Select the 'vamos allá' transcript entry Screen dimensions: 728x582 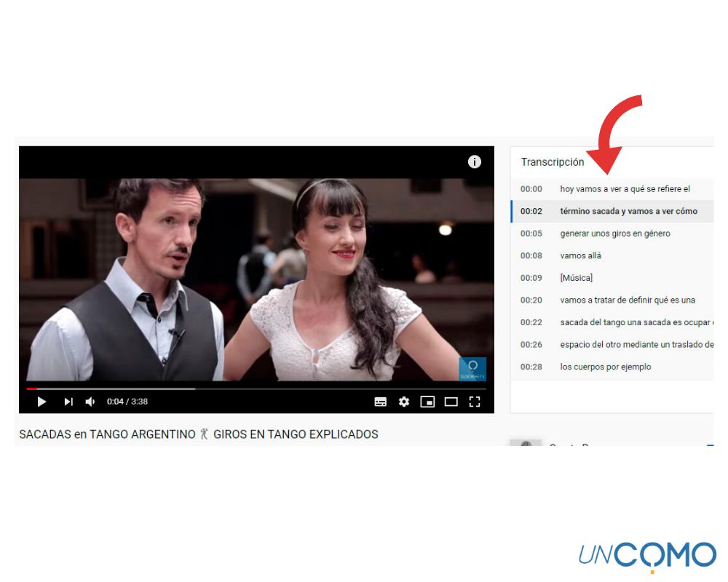580,256
